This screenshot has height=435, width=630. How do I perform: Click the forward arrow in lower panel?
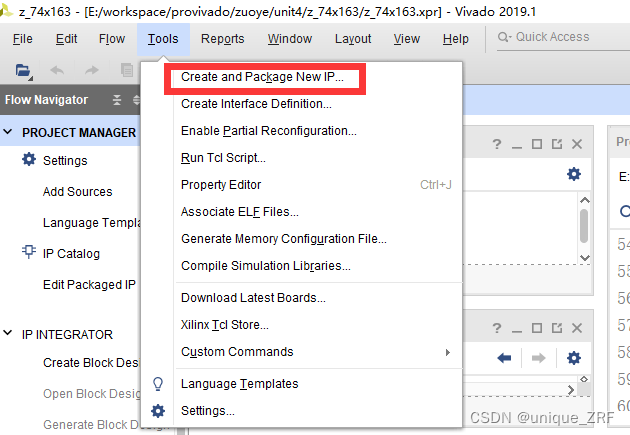(538, 357)
